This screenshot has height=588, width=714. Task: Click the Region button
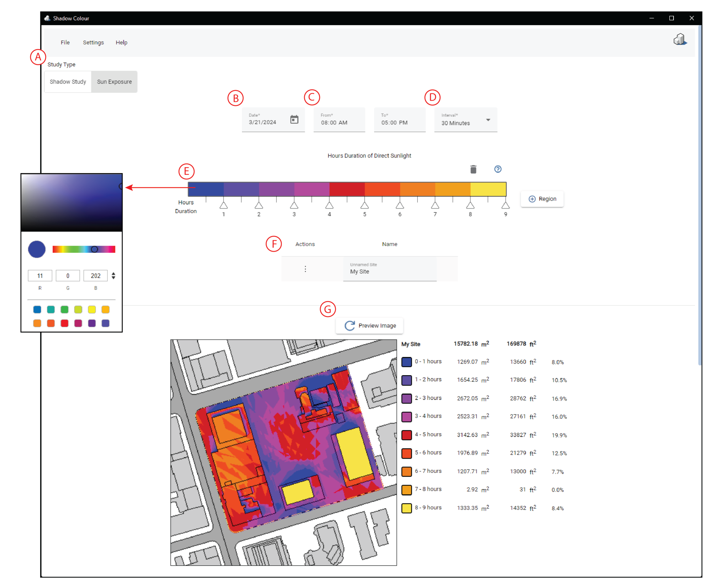pos(542,199)
